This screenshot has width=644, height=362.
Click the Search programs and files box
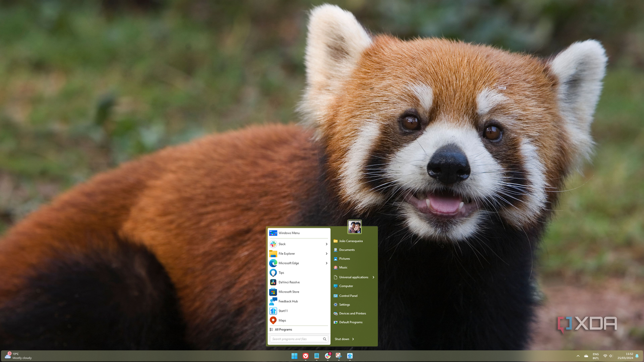[299, 339]
